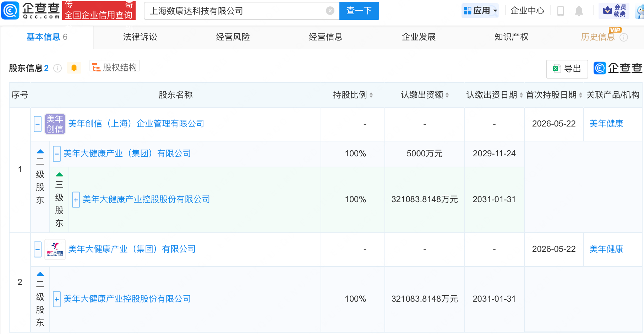Collapse the 5000万元 美年大健康产业（集团） row
This screenshot has height=334, width=644.
[x=57, y=154]
